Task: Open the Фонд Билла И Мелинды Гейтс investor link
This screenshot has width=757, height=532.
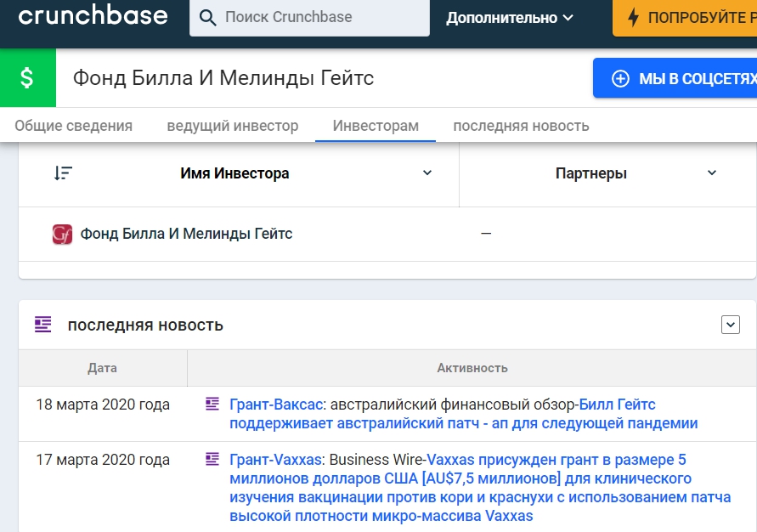Action: (x=186, y=234)
